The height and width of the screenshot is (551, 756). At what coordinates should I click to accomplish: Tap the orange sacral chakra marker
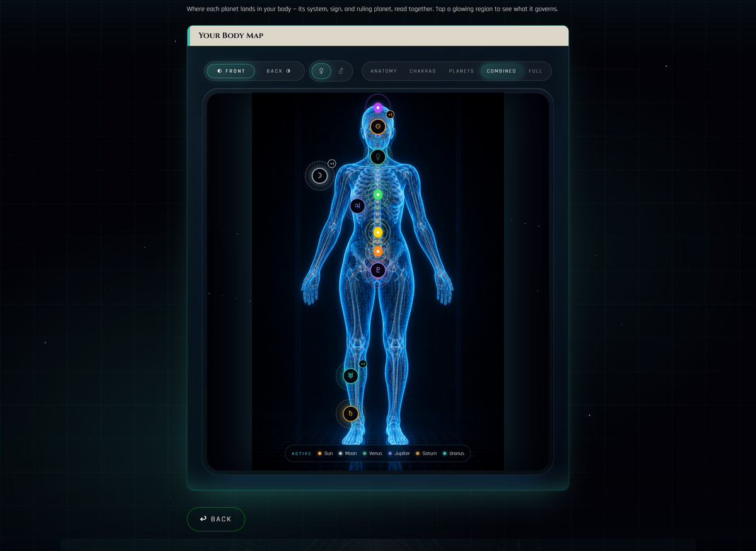tap(378, 251)
